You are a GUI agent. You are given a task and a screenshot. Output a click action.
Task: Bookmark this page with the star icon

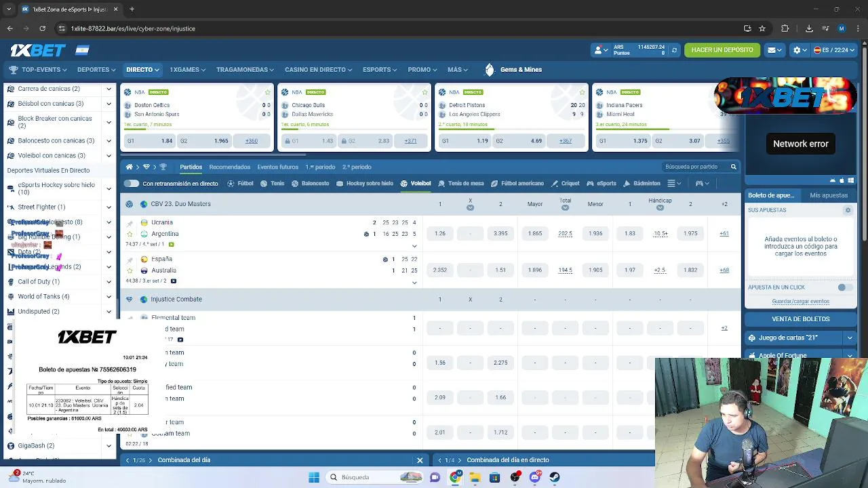coord(762,28)
